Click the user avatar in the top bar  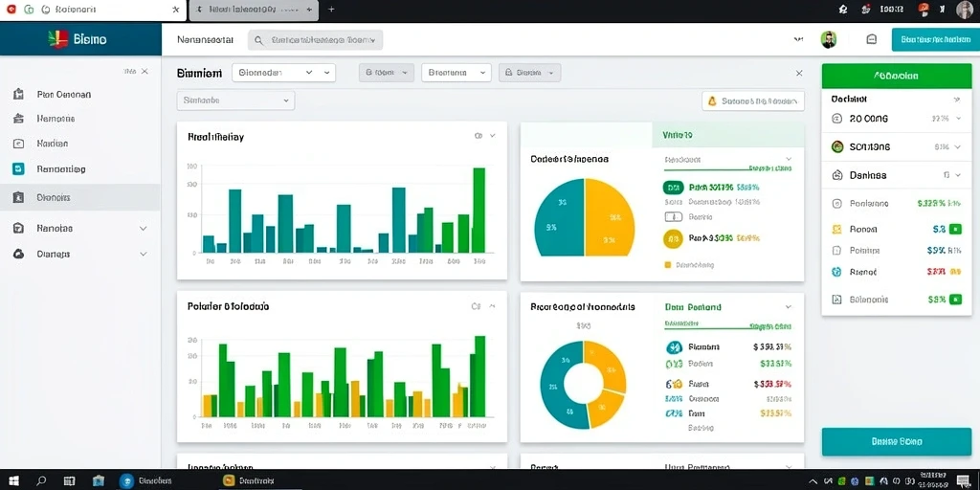coord(828,39)
